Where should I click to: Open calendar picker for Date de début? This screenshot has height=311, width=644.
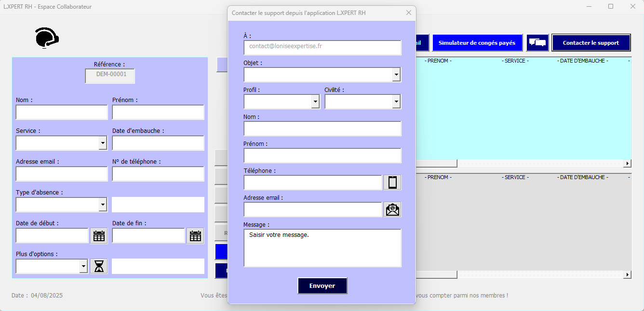[x=99, y=236]
